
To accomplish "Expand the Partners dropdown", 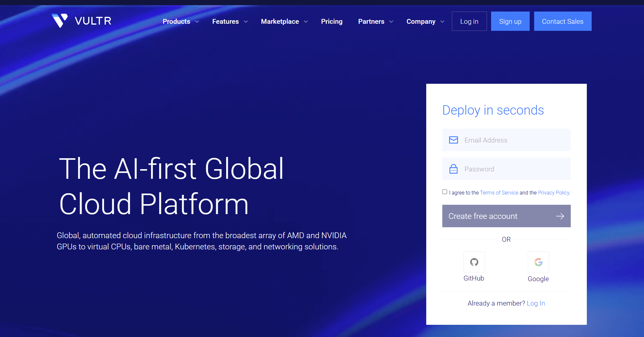I will (371, 21).
